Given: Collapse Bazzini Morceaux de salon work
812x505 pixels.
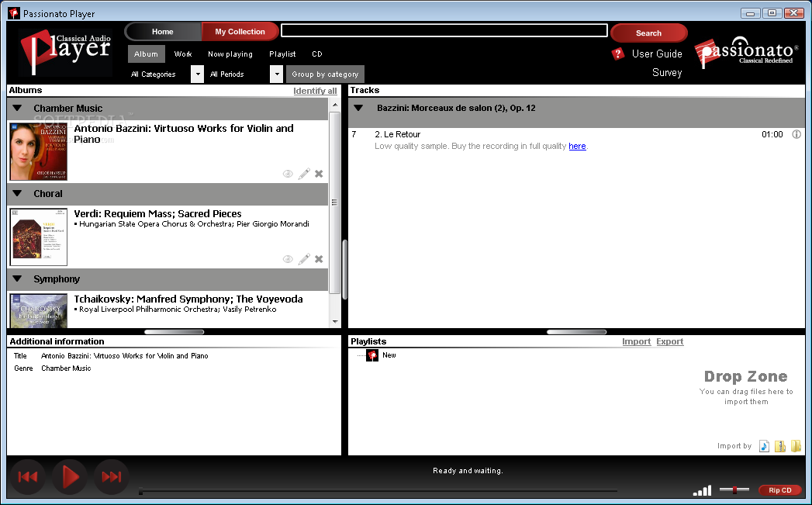Looking at the screenshot, I should (x=358, y=109).
